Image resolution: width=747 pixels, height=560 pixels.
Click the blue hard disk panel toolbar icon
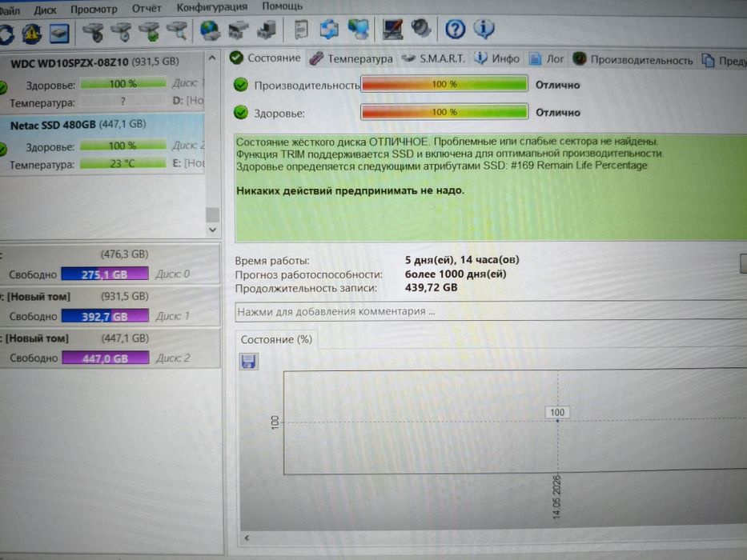pyautogui.click(x=59, y=34)
